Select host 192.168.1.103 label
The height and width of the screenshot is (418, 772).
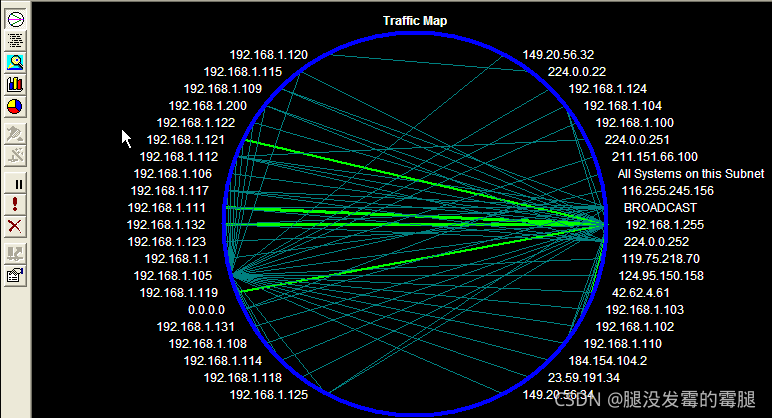[x=644, y=310]
